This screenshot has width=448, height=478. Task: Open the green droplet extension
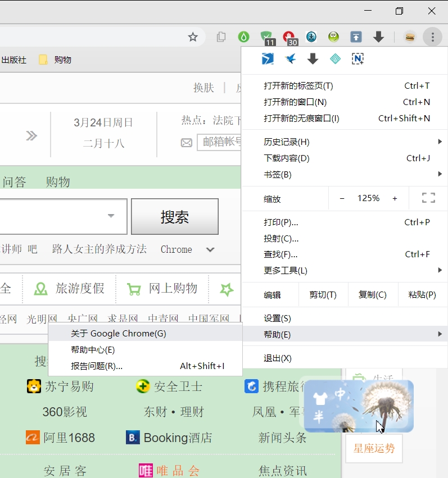243,37
